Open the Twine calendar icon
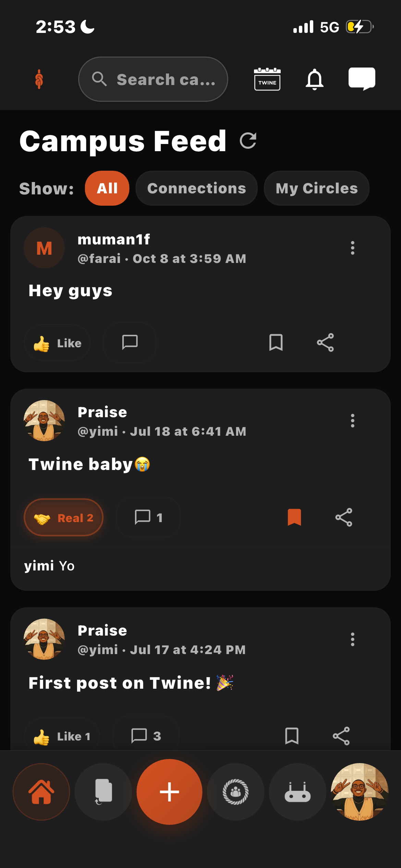The image size is (401, 868). [267, 79]
